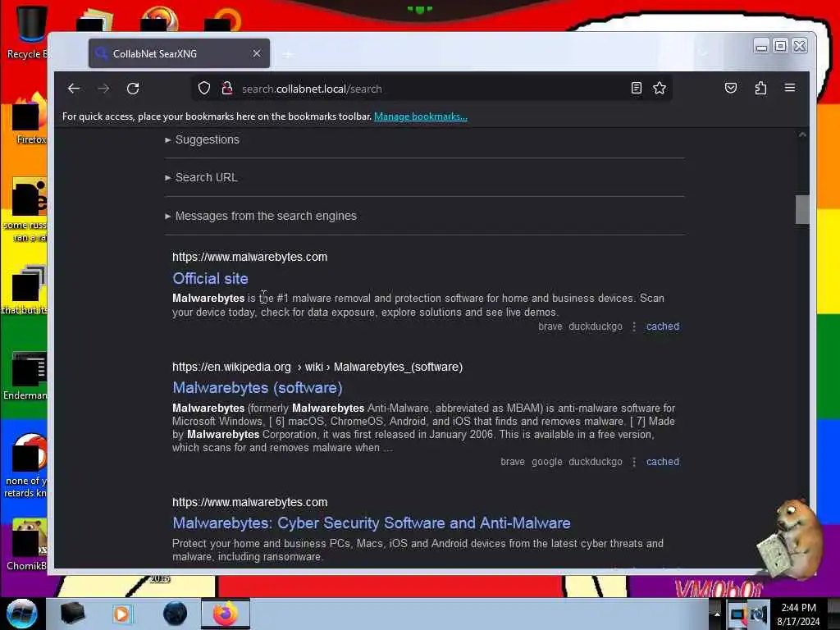Click the volume speaker tray icon
Image resolution: width=840 pixels, height=630 pixels.
759,614
